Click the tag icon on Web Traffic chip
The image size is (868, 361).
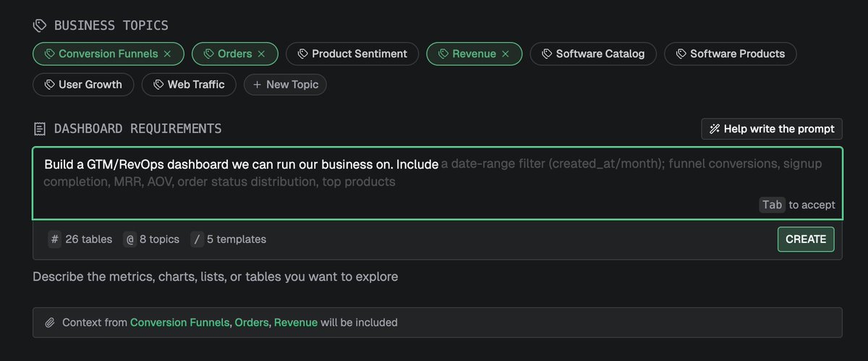click(x=158, y=85)
